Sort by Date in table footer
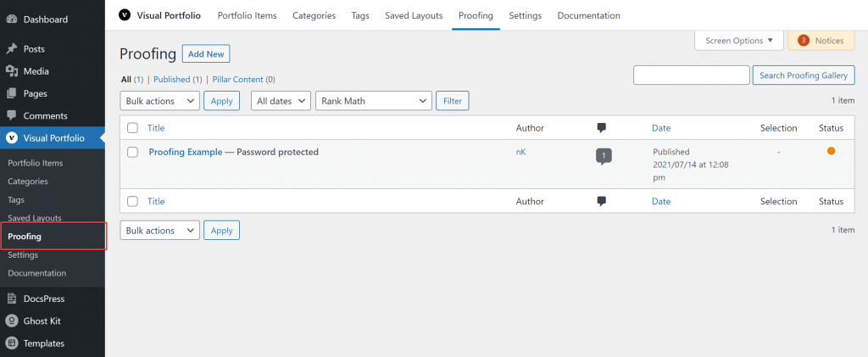Viewport: 868px width, 357px height. [x=661, y=202]
